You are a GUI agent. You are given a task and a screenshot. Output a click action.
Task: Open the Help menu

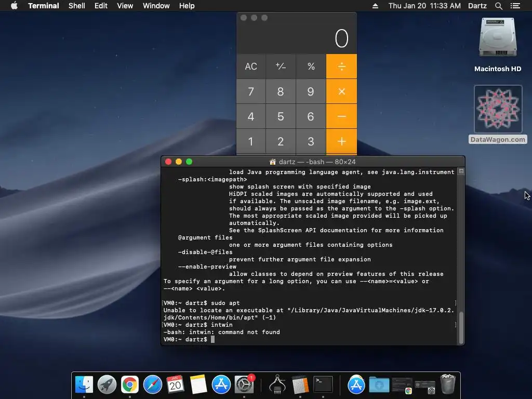(187, 6)
